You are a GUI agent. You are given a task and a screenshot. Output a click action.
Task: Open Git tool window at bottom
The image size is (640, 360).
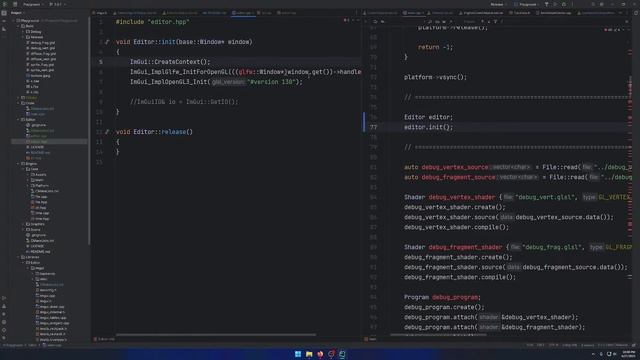click(x=4, y=338)
